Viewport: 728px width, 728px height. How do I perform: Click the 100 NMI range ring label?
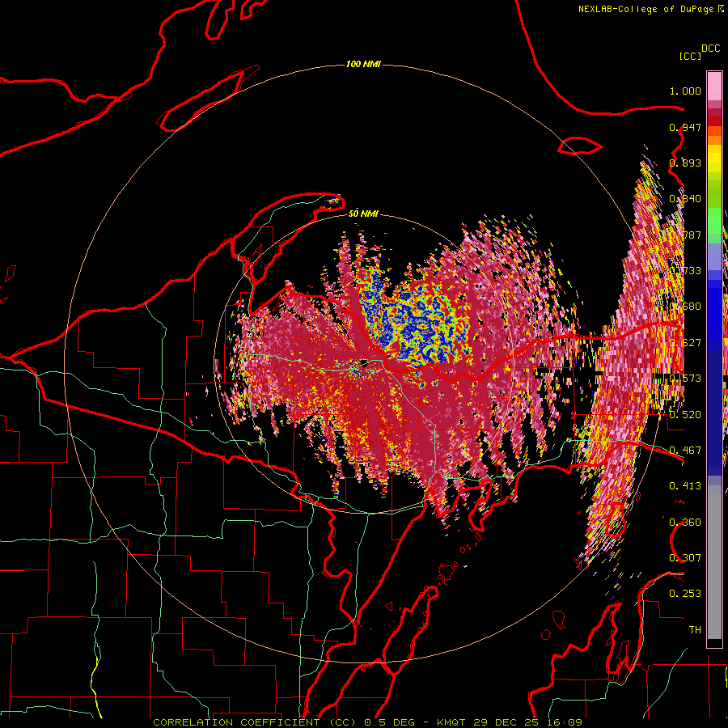[x=363, y=64]
